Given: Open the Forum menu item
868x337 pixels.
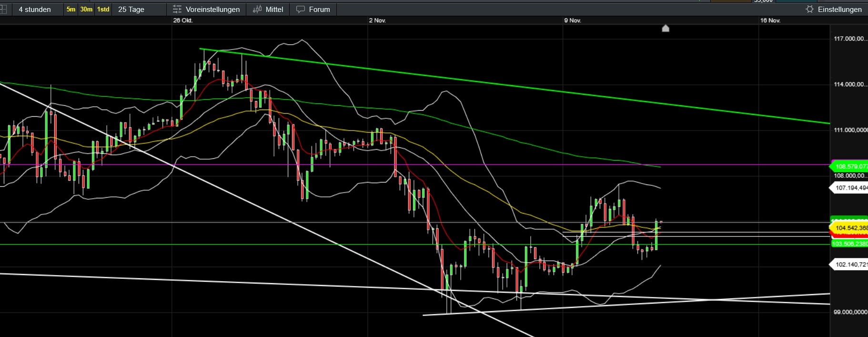Looking at the screenshot, I should 319,10.
